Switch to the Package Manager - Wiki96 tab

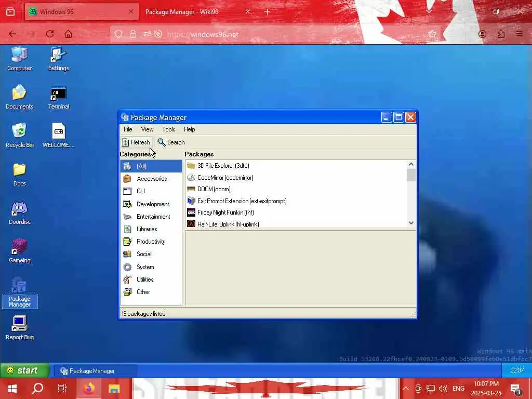pyautogui.click(x=198, y=12)
